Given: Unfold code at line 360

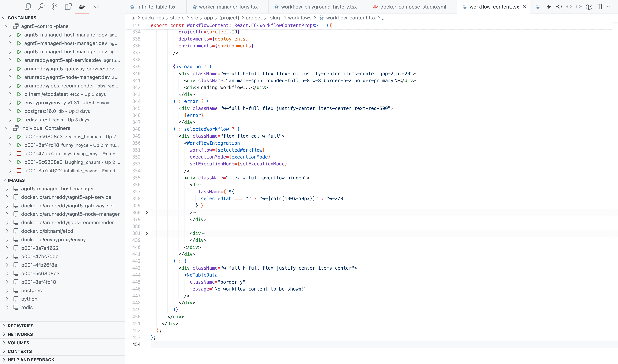Looking at the screenshot, I should click(x=147, y=212).
